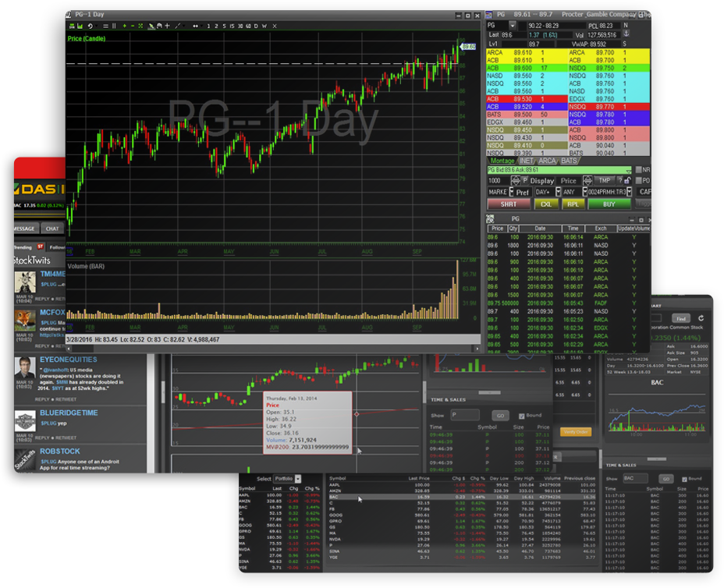
Task: Click the montage window title icon
Action: pos(489,15)
